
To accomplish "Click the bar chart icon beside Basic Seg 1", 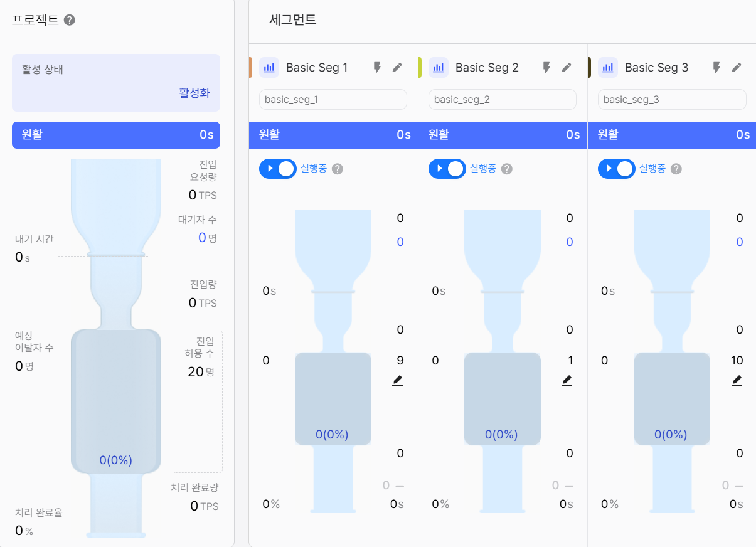I will click(270, 67).
